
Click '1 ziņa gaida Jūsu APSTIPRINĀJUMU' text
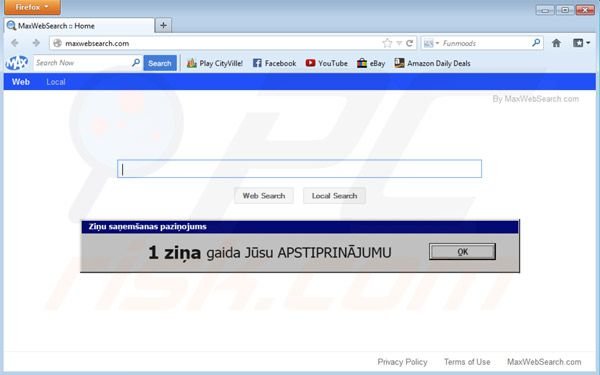tap(270, 253)
